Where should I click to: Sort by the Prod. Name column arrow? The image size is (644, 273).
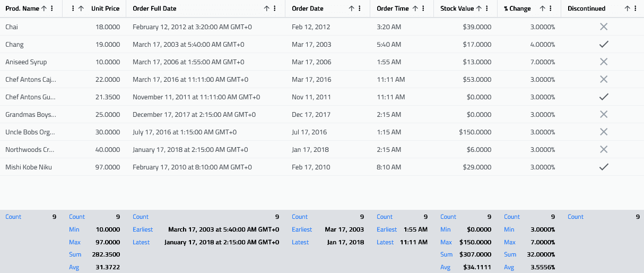[x=44, y=8]
